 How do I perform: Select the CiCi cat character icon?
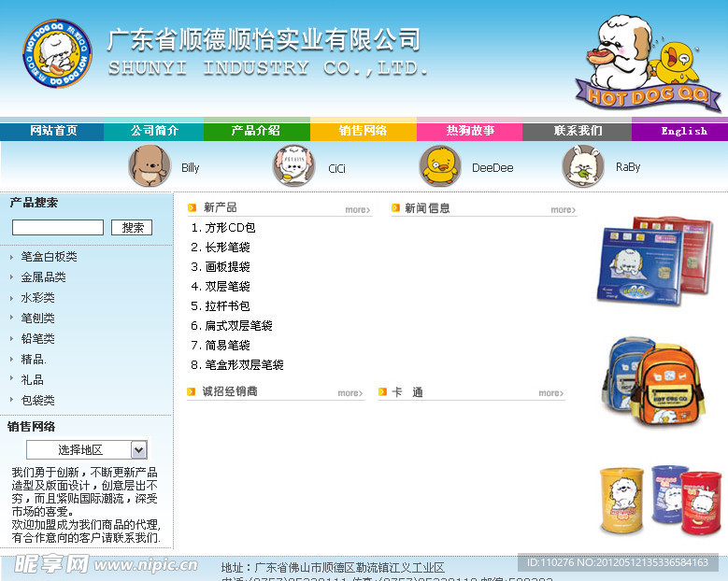(293, 166)
